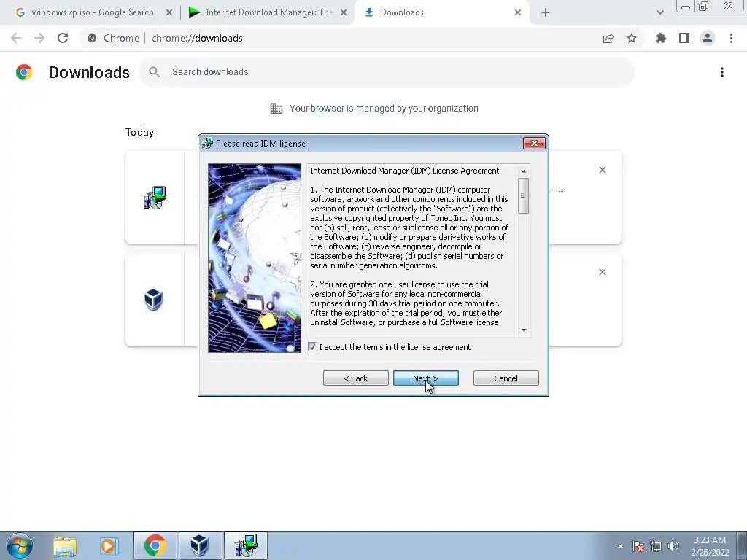Share this page icon
The width and height of the screenshot is (747, 560).
coord(608,38)
